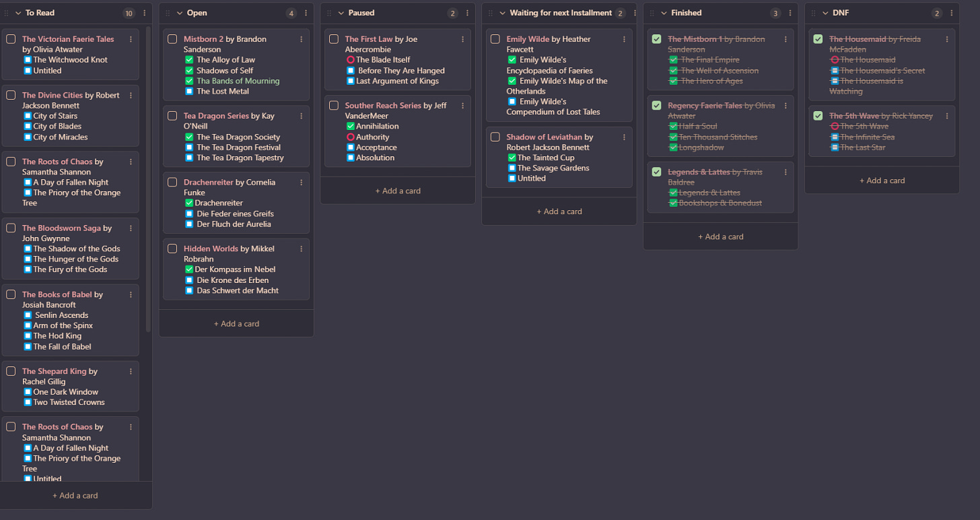Open the Tea Dragon Series card menu
This screenshot has width=980, height=520.
point(302,117)
